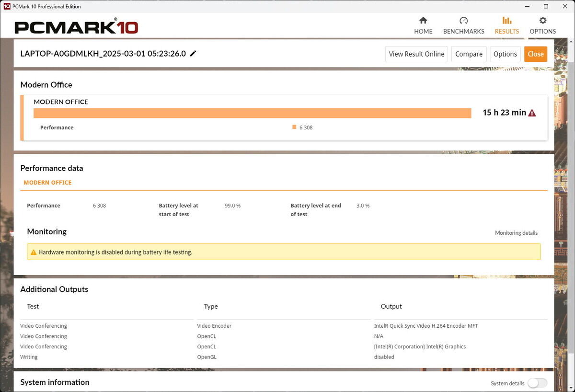Open the Home tab icon
The height and width of the screenshot is (392, 575).
423,21
